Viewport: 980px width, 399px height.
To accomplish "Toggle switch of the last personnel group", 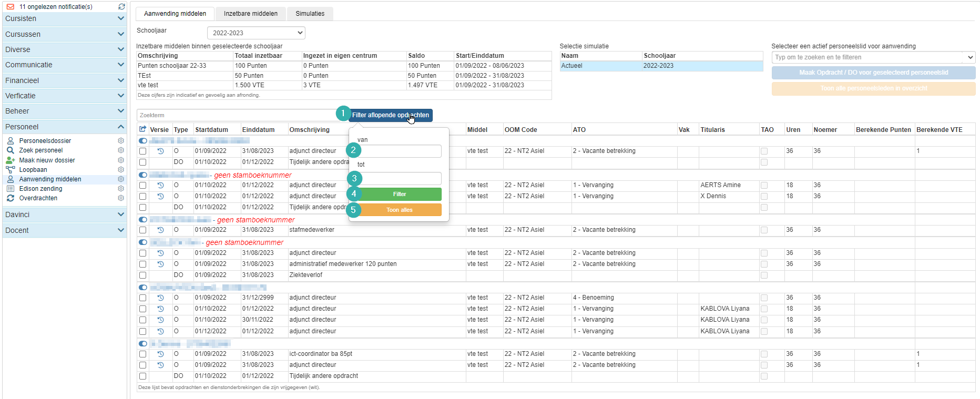I will click(x=143, y=344).
